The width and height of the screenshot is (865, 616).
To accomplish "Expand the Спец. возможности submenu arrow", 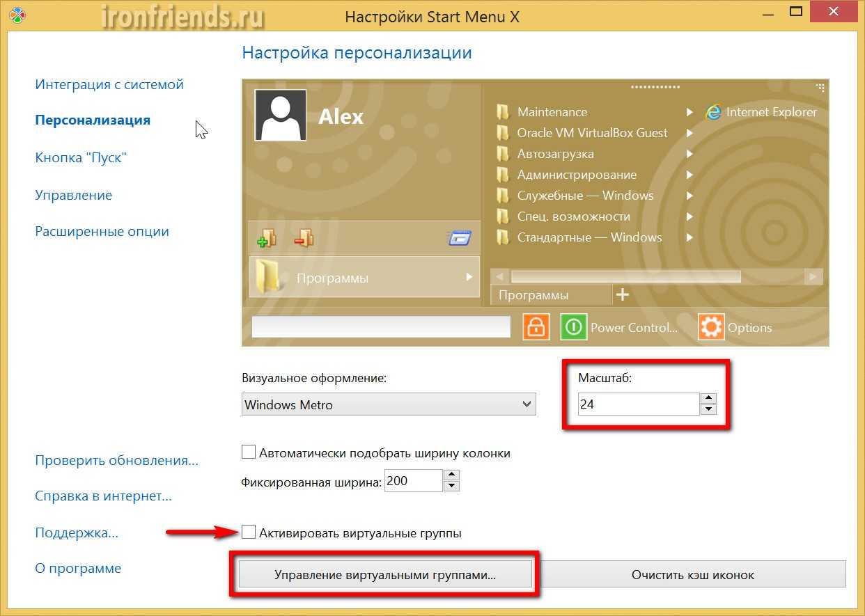I will click(689, 216).
